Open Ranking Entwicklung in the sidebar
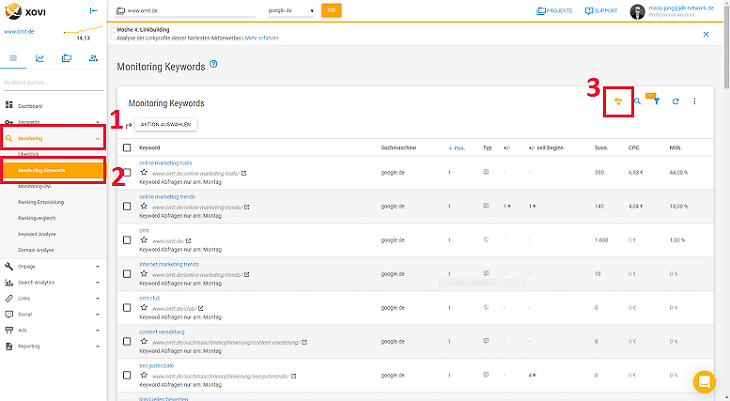Screen dimensions: 730x401 point(41,202)
